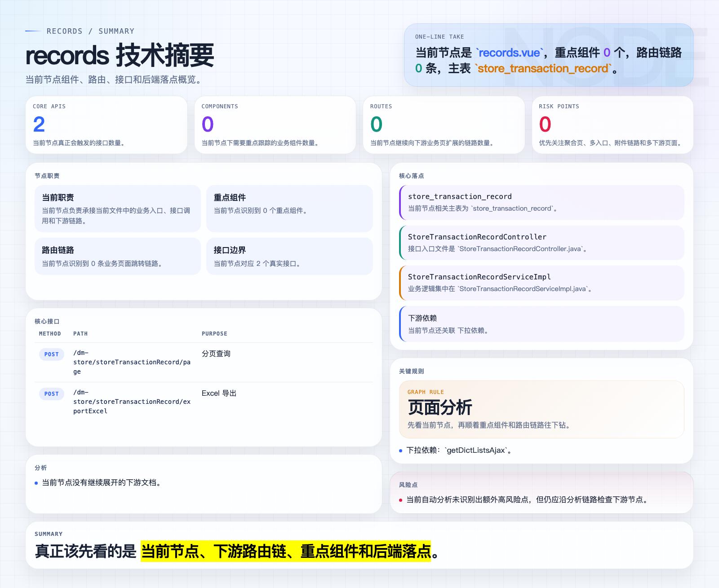The image size is (719, 588).
Task: Click the '当前节点真正会触发的接口数量。' description
Action: [80, 143]
